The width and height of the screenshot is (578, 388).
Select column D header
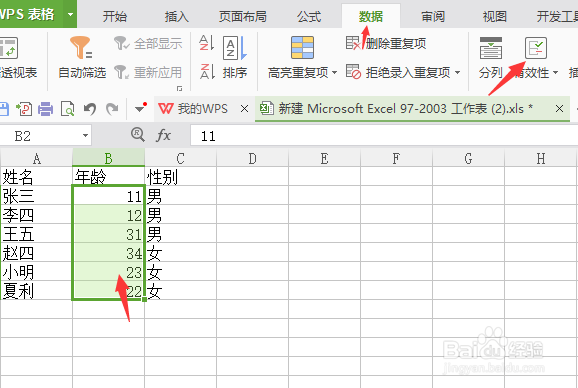(x=253, y=158)
